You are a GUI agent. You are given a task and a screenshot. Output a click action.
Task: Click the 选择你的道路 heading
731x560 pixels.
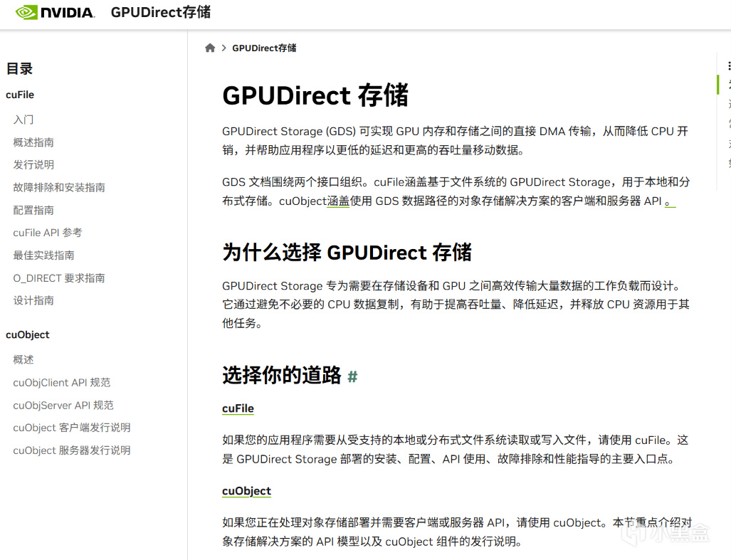(x=282, y=376)
